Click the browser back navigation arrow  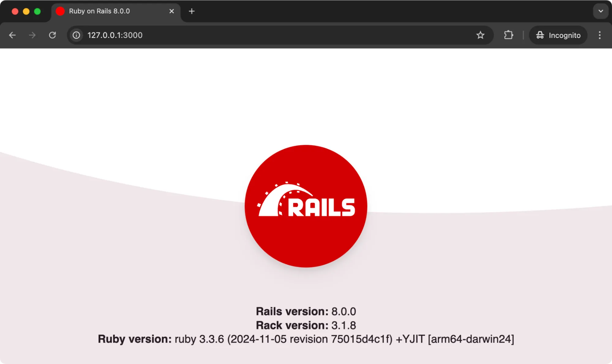coord(12,35)
